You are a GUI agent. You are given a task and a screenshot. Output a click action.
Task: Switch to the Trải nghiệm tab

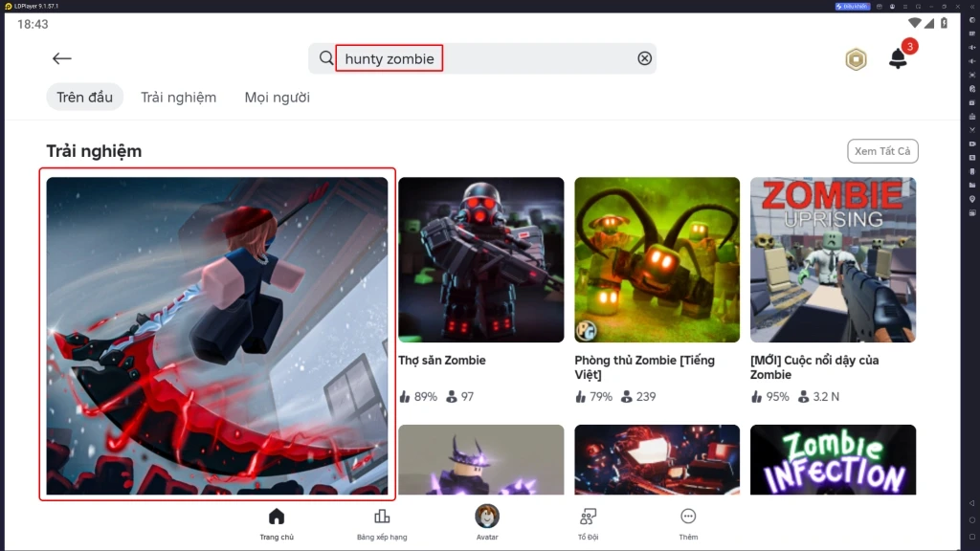(178, 98)
